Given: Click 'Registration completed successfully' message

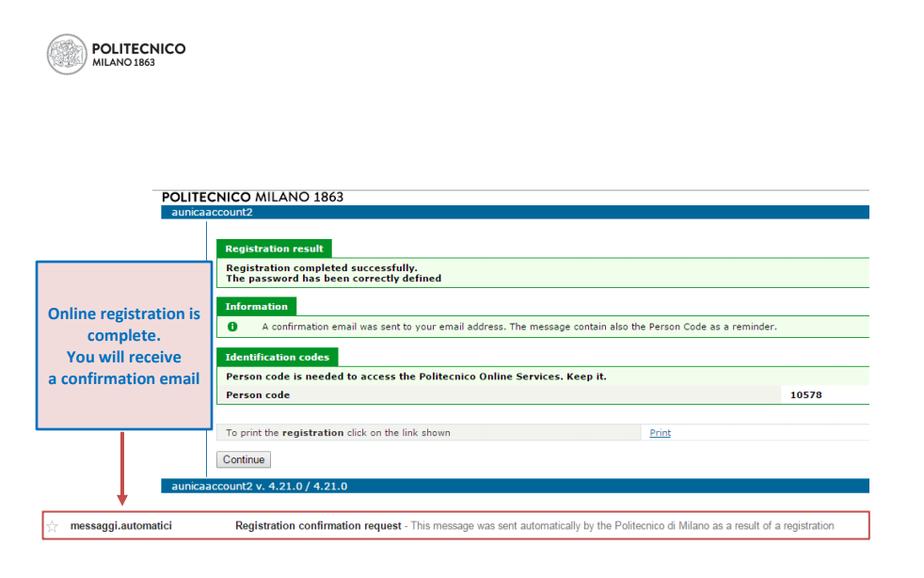Looking at the screenshot, I should coord(321,267).
